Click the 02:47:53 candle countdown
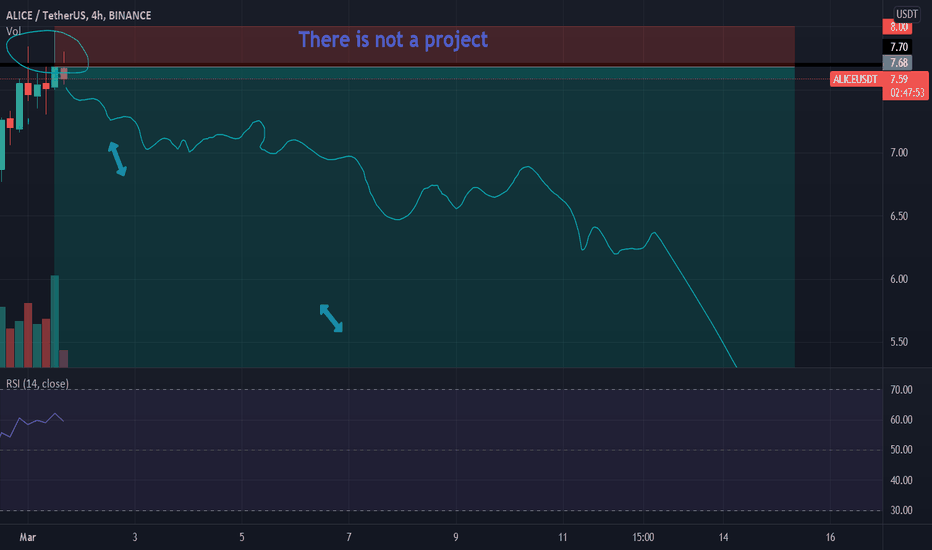 (906, 93)
